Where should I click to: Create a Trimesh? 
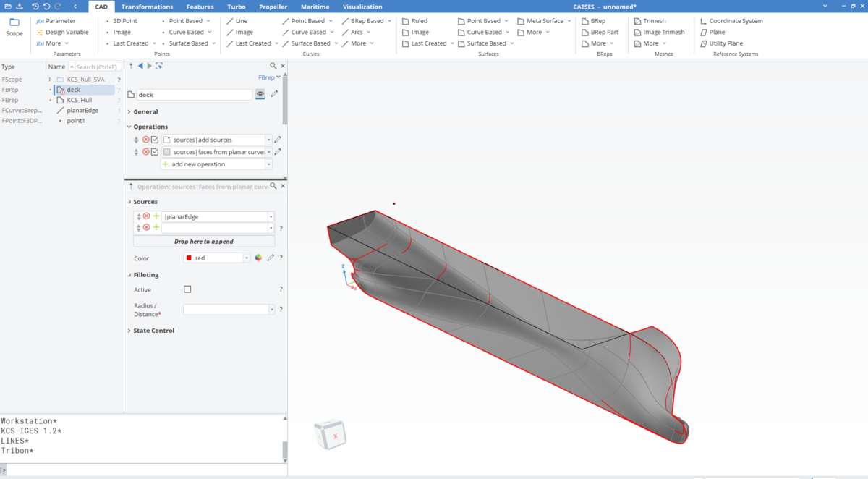coord(650,21)
